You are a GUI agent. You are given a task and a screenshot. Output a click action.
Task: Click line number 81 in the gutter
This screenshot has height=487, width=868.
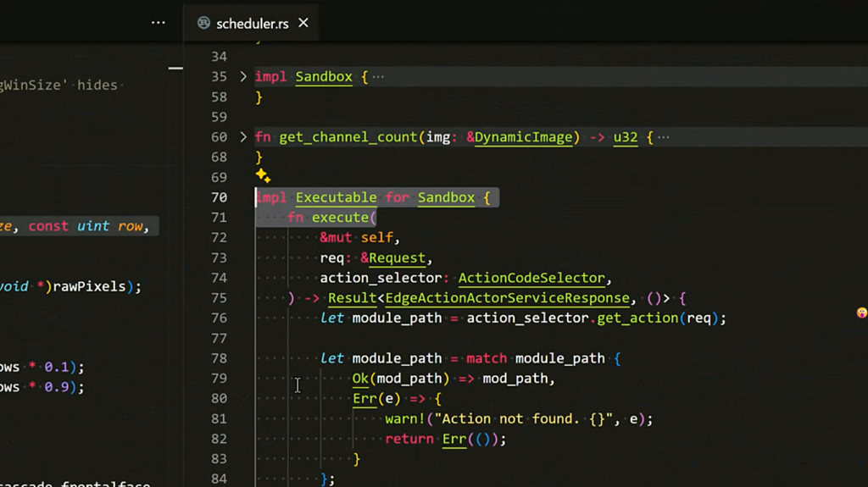(220, 419)
